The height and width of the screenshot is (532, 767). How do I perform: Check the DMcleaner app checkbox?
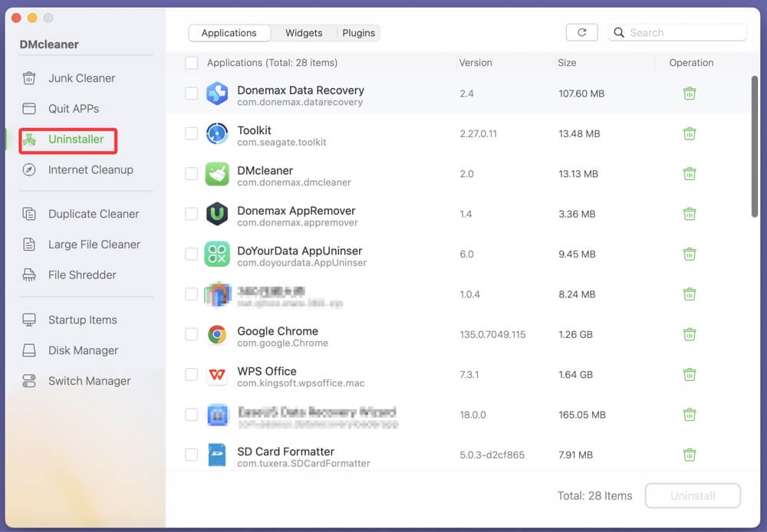pos(191,173)
